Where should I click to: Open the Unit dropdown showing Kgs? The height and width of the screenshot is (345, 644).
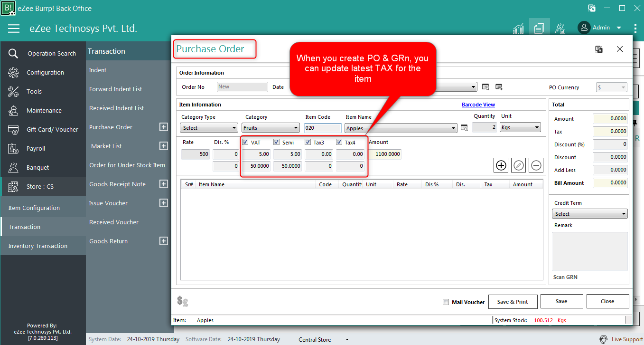[x=520, y=127]
